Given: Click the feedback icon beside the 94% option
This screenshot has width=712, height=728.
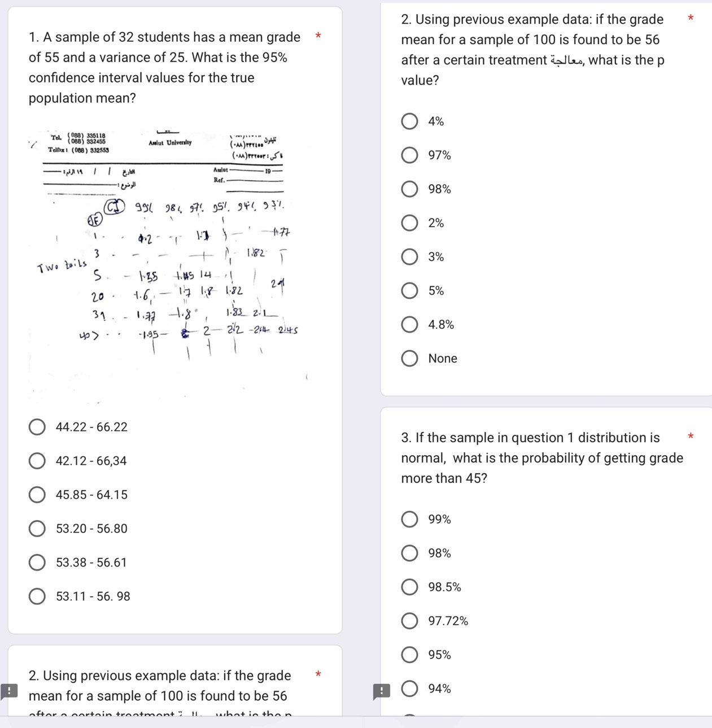Looking at the screenshot, I should [382, 691].
